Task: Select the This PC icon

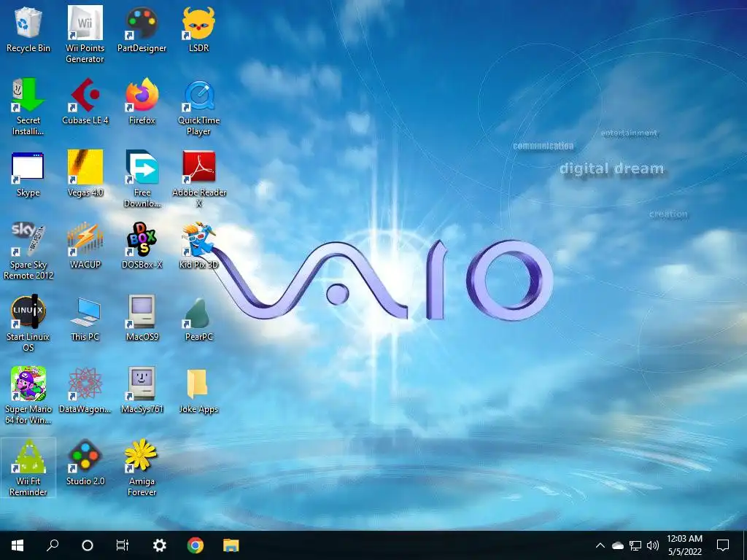Action: tap(85, 312)
